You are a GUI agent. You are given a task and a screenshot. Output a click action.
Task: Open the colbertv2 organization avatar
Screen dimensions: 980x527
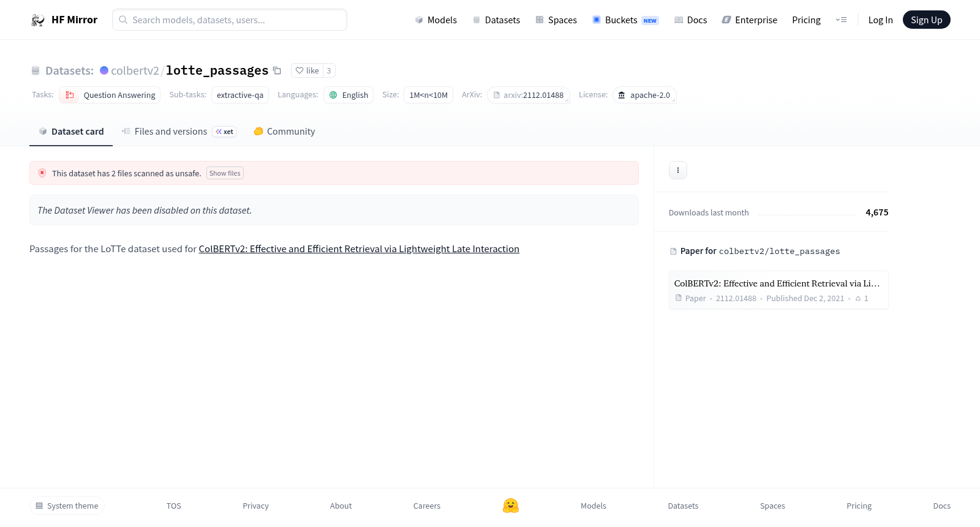(x=104, y=70)
